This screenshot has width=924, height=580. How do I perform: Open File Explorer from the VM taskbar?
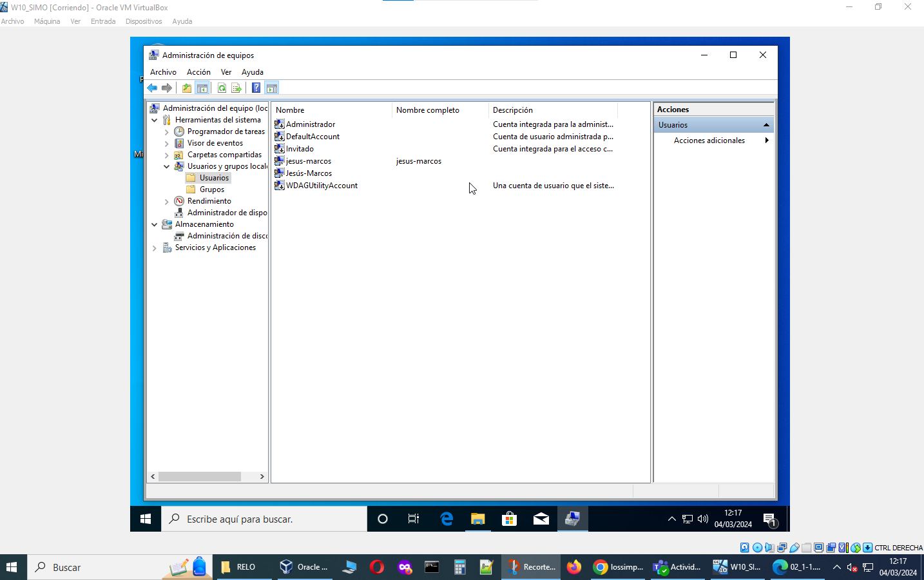coord(477,519)
